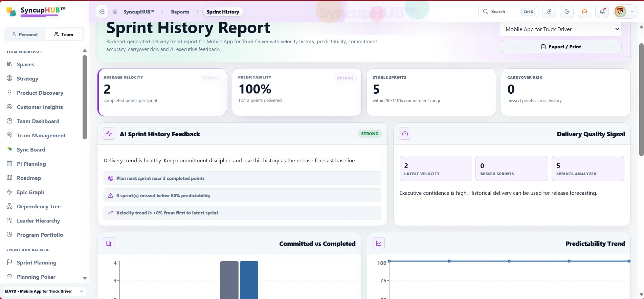Screen dimensions: 644x299
Task: Click the Epic Graph icon
Action: click(x=9, y=192)
